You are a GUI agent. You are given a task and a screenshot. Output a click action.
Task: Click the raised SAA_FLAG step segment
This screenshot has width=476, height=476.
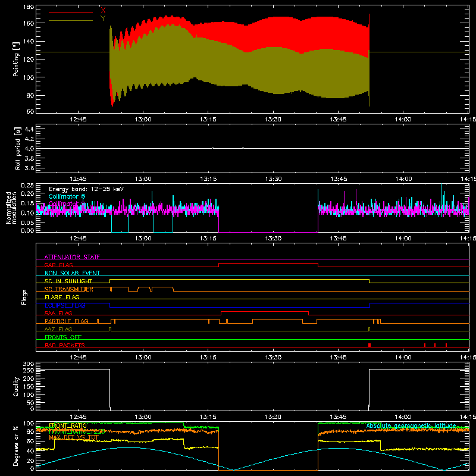[x=265, y=311]
